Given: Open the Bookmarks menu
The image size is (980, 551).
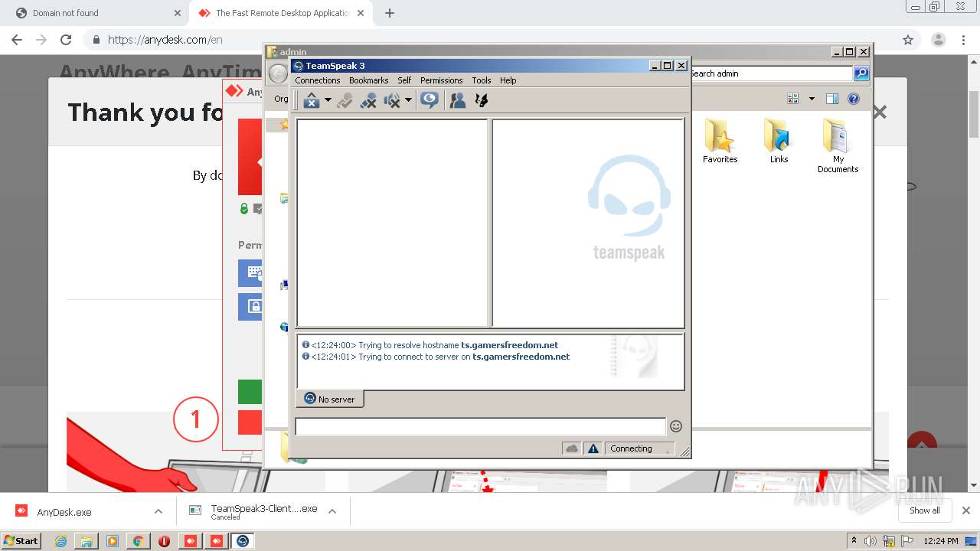Looking at the screenshot, I should (368, 80).
